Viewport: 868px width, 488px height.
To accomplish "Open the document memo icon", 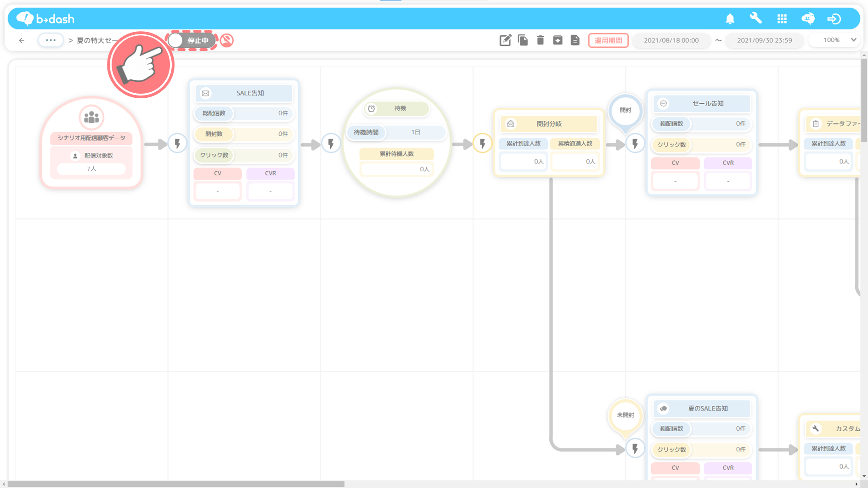I will click(x=575, y=40).
